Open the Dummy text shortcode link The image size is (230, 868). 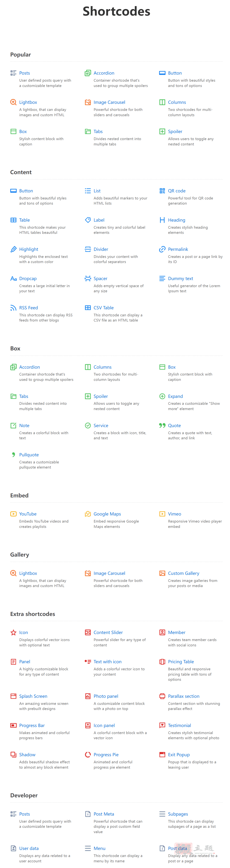coord(180,279)
